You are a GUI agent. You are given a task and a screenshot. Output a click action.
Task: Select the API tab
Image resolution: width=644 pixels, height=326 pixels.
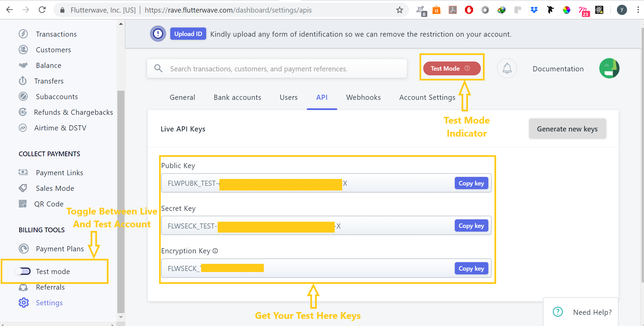tap(322, 97)
